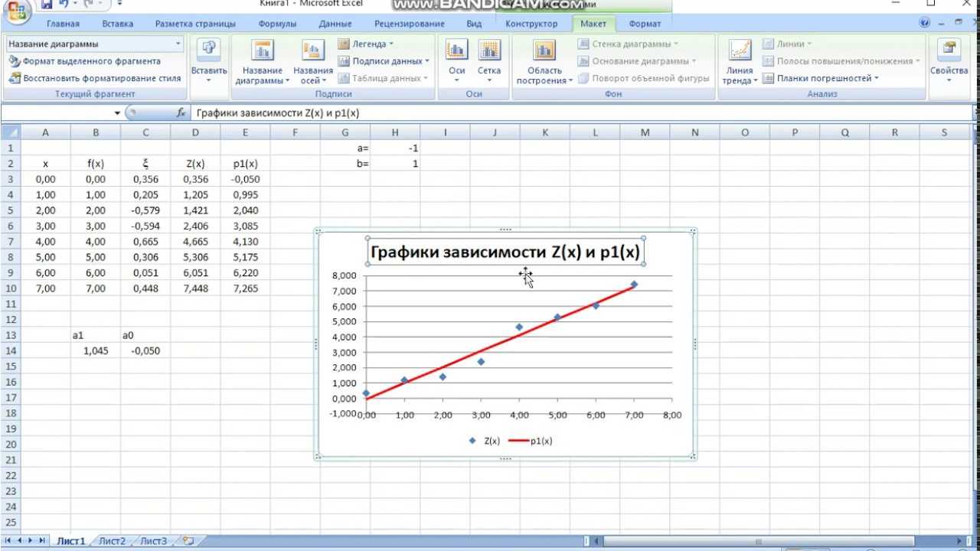Click cell H1 containing -1
This screenshot has width=980, height=551.
395,148
